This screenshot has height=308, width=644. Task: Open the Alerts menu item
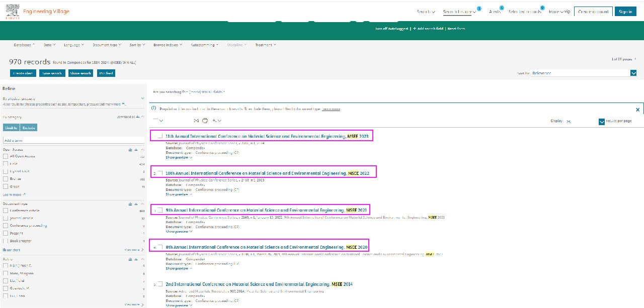[x=495, y=12]
